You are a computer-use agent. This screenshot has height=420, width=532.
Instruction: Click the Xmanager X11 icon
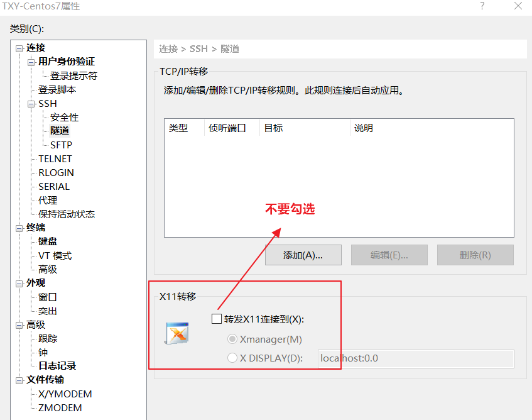click(x=176, y=333)
